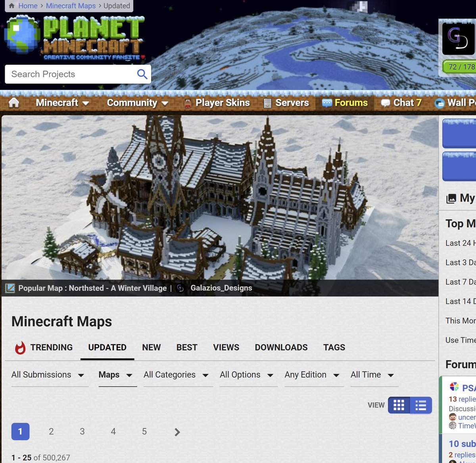Viewport: 476px width, 463px height.
Task: Open the Northsted winter village featured image
Action: (x=220, y=198)
